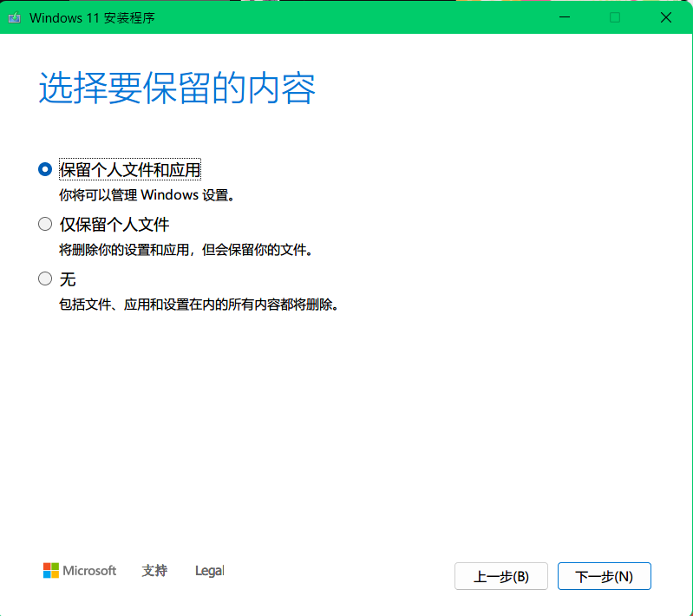Close the Windows 11 安装程序 window
This screenshot has height=616, width=693.
click(666, 17)
